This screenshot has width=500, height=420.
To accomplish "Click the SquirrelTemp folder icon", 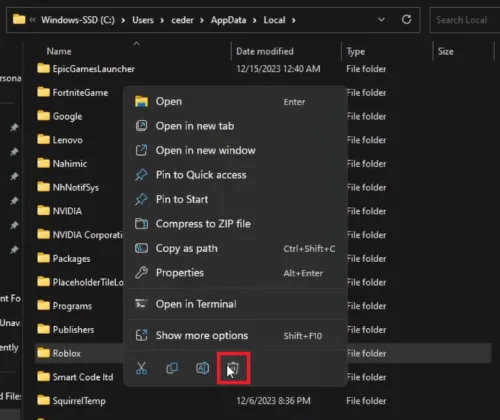I will (43, 400).
